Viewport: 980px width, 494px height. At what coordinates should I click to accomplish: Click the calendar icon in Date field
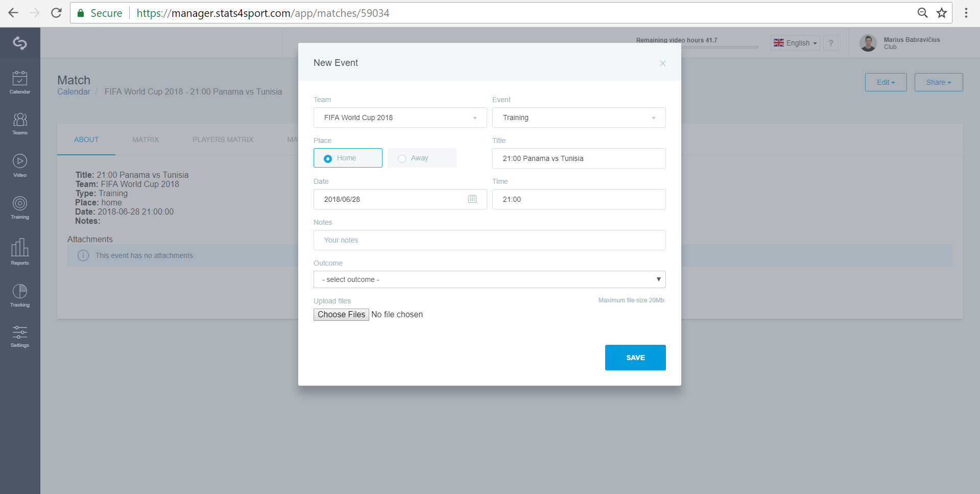point(472,199)
